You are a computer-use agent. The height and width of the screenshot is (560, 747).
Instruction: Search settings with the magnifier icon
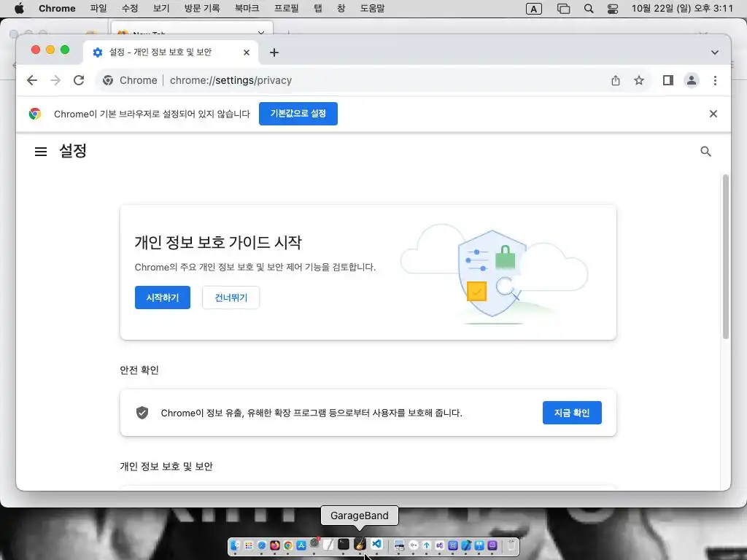[705, 152]
